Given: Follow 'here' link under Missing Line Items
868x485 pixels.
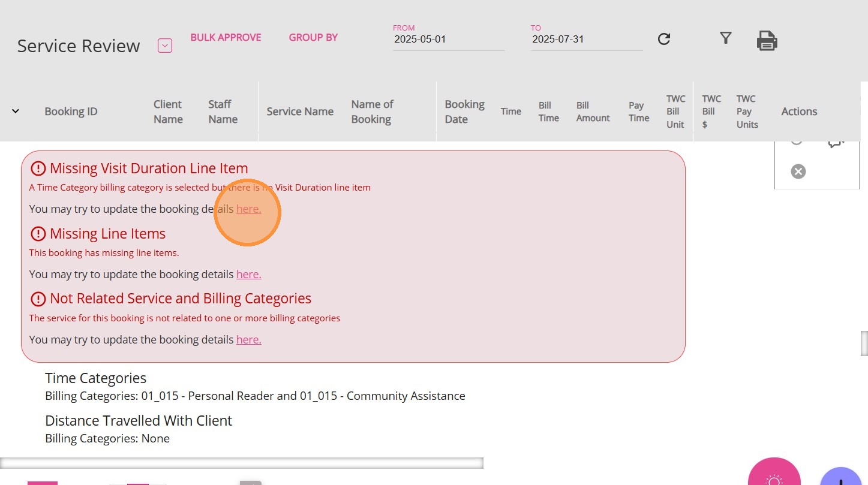Looking at the screenshot, I should pos(248,275).
